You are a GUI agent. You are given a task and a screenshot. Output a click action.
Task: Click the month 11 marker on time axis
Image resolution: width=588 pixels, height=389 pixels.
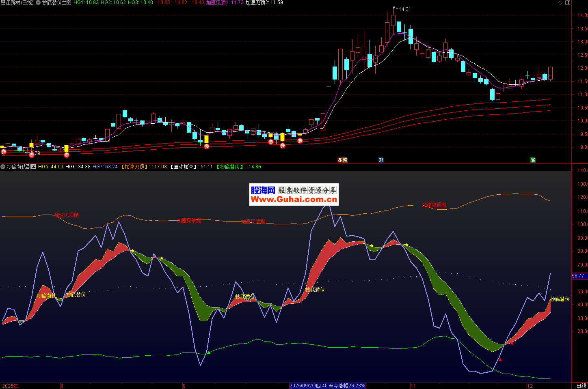413,386
